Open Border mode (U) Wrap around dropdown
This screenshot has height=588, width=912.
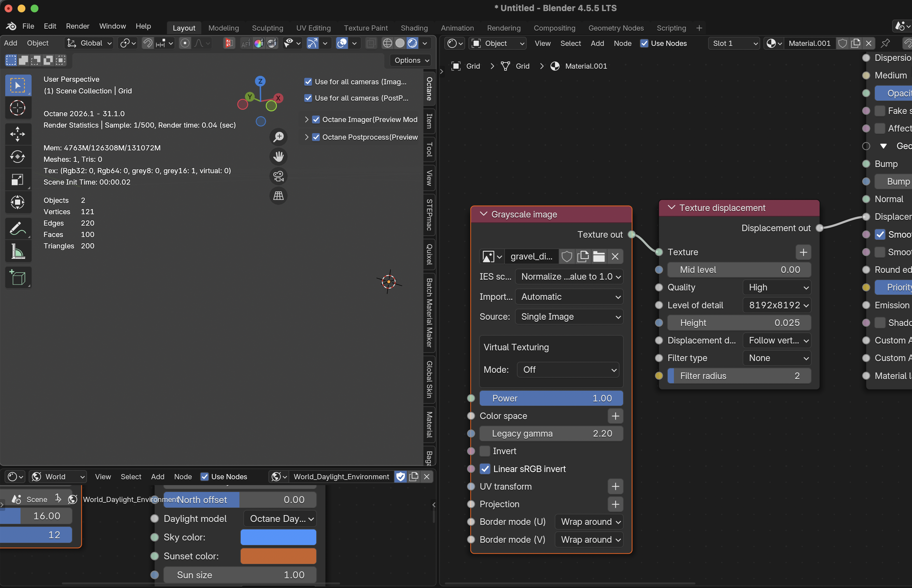(589, 522)
